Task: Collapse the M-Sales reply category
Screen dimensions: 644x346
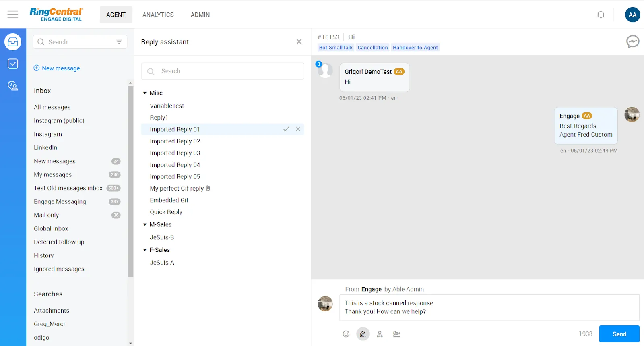Action: tap(145, 225)
